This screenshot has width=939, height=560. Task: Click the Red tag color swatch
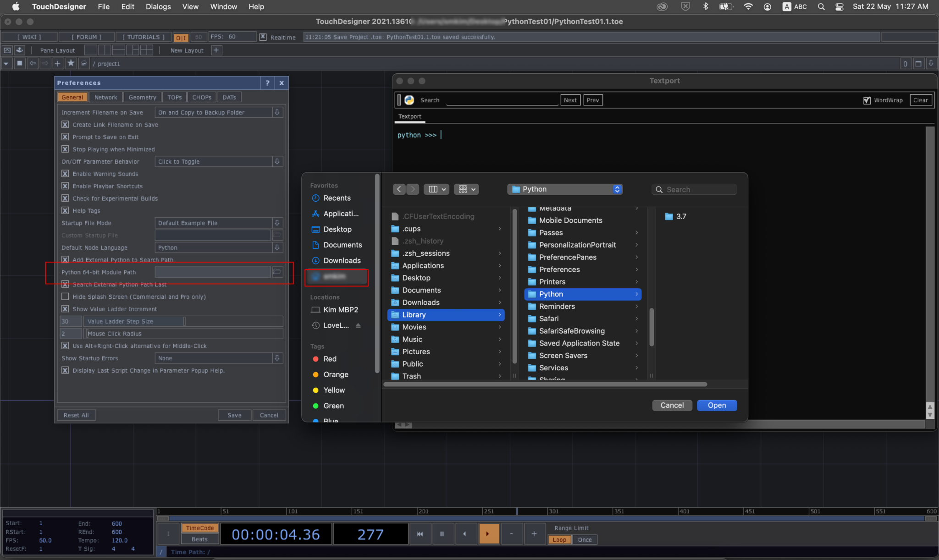[x=315, y=359]
